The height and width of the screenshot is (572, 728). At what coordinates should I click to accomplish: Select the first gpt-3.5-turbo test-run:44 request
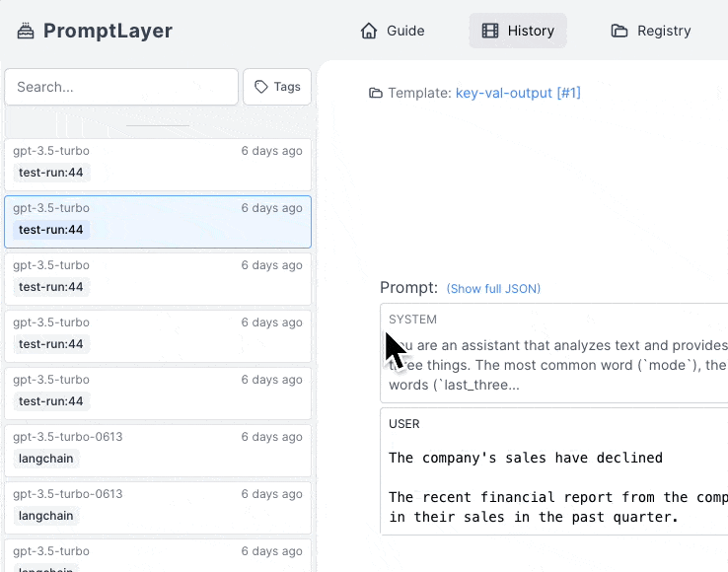coord(158,165)
